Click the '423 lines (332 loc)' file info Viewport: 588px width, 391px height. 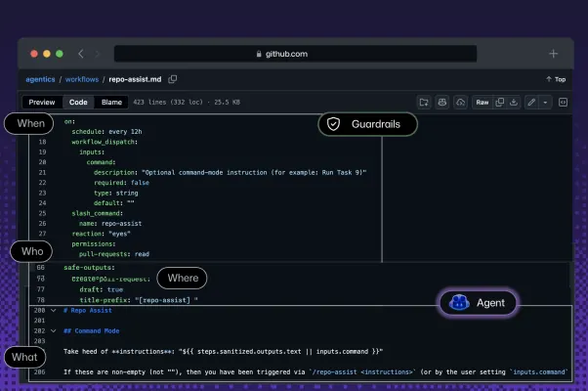coord(187,102)
